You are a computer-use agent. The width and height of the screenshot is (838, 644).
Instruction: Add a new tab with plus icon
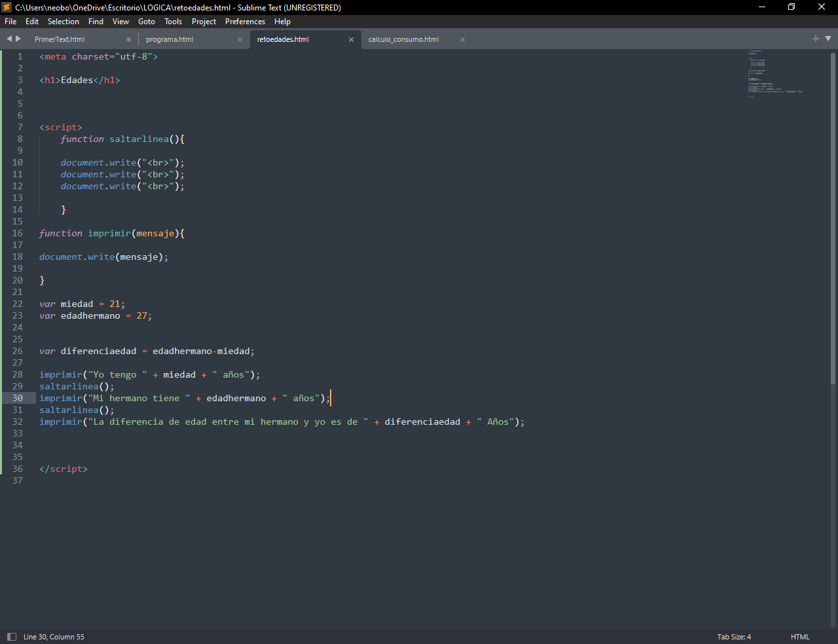(816, 39)
